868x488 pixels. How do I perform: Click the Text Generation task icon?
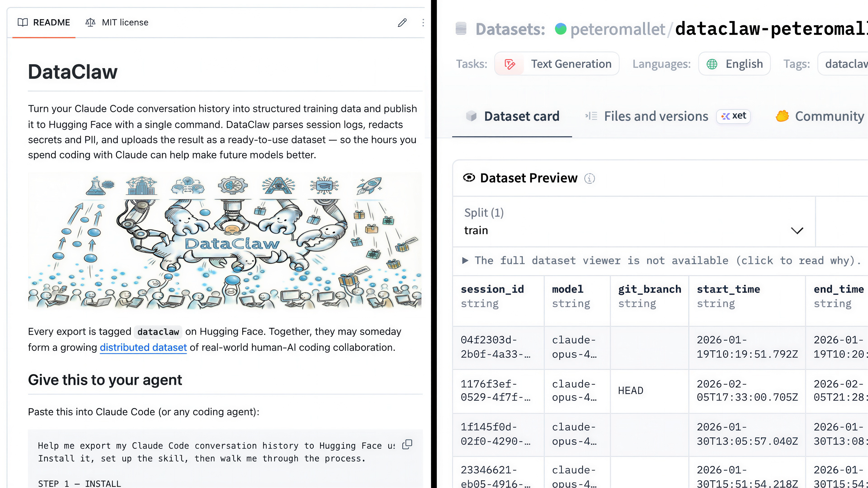point(509,64)
